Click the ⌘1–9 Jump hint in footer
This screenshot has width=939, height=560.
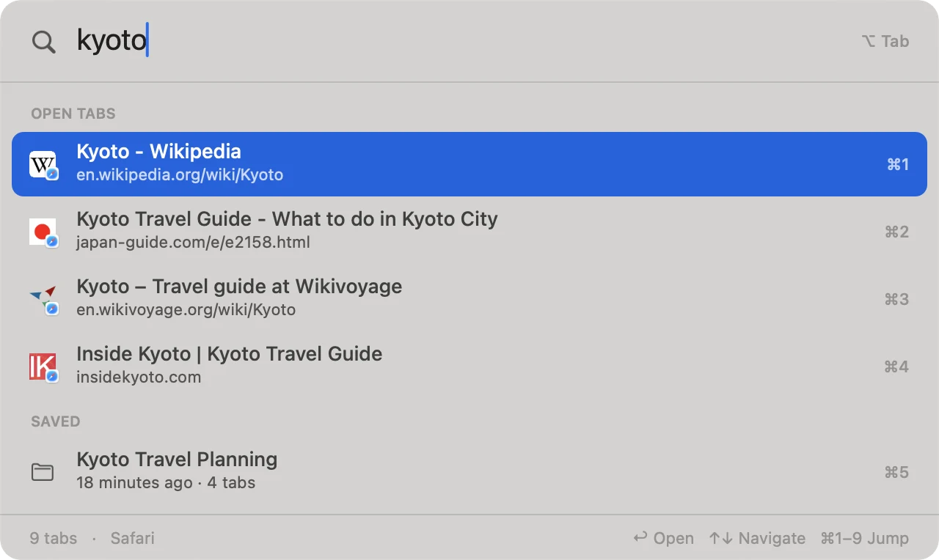(x=865, y=538)
